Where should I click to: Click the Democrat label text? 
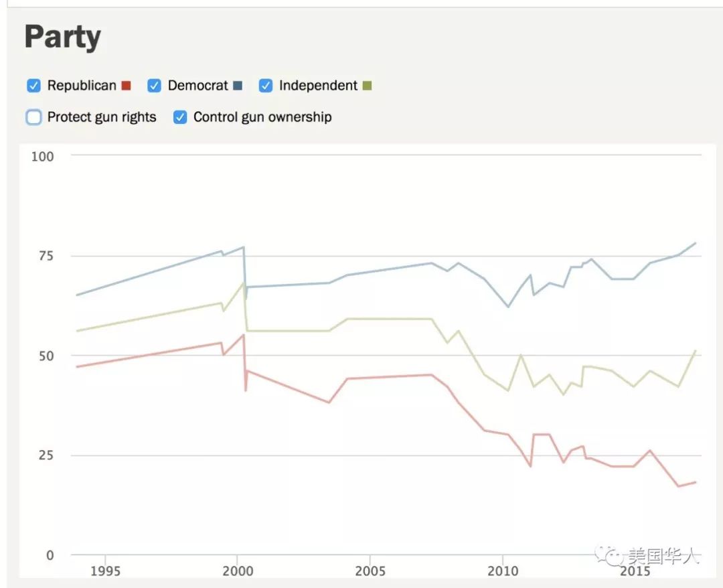[197, 86]
